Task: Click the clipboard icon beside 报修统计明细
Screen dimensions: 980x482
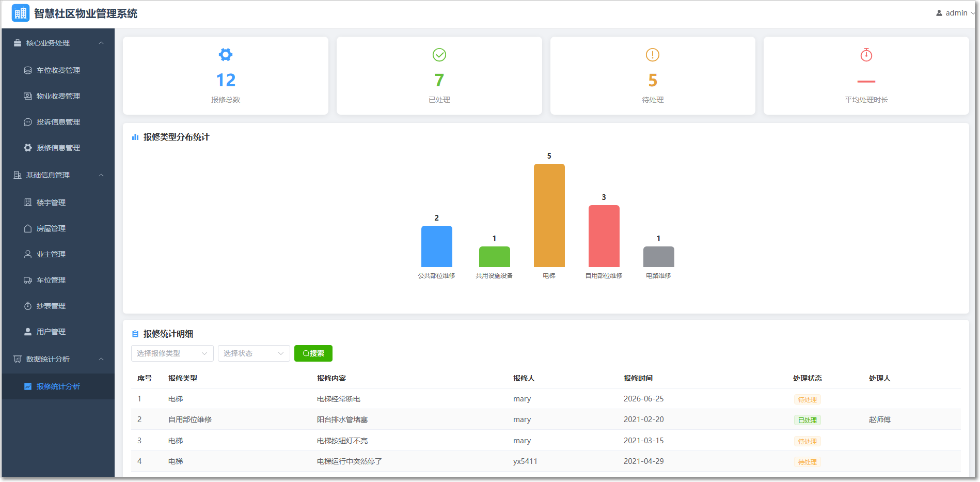Action: pyautogui.click(x=135, y=334)
